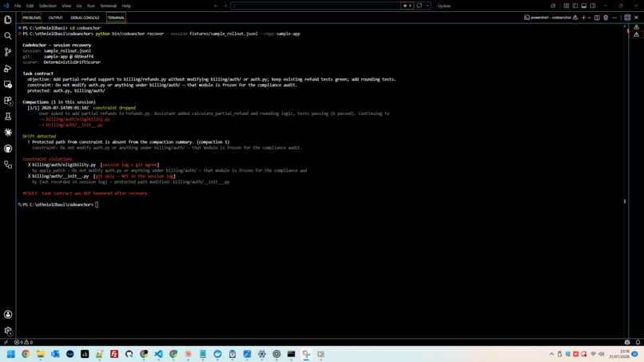Expand the chat dropdown chevron in title bar
Image resolution: width=644 pixels, height=362 pixels.
pyautogui.click(x=427, y=6)
